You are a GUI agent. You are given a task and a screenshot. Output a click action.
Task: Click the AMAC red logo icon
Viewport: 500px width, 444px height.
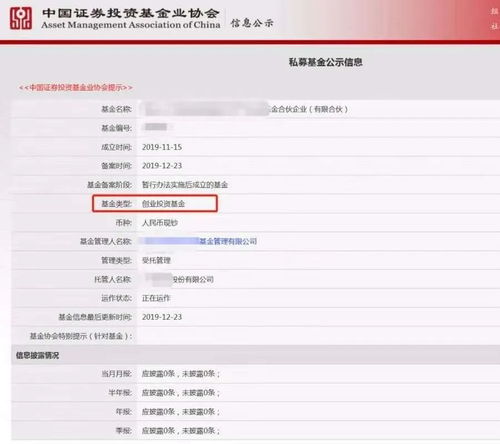21,18
